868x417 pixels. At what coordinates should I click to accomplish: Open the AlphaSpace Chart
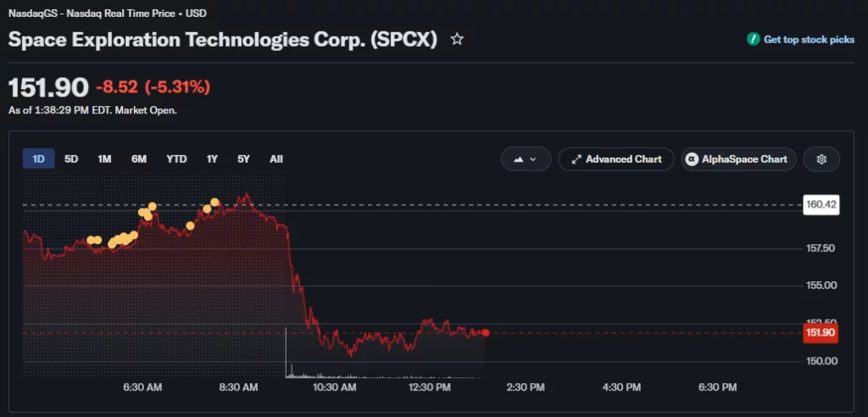(x=738, y=159)
